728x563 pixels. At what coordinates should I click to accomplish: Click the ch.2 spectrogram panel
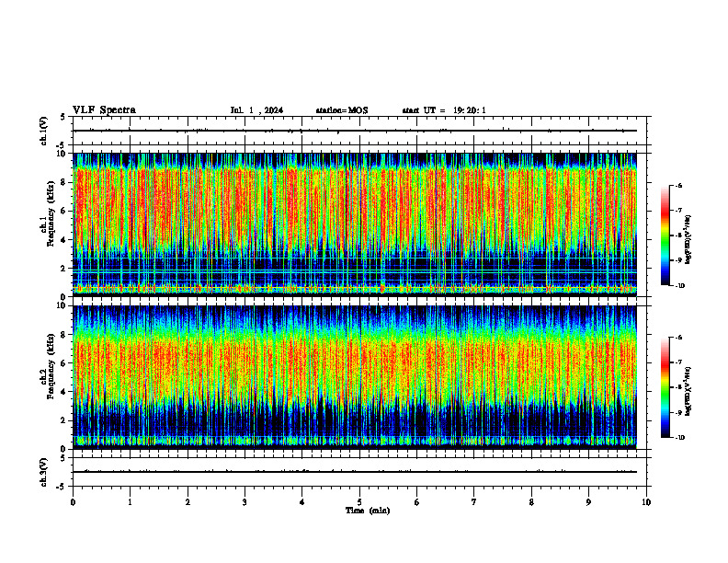tap(355, 377)
